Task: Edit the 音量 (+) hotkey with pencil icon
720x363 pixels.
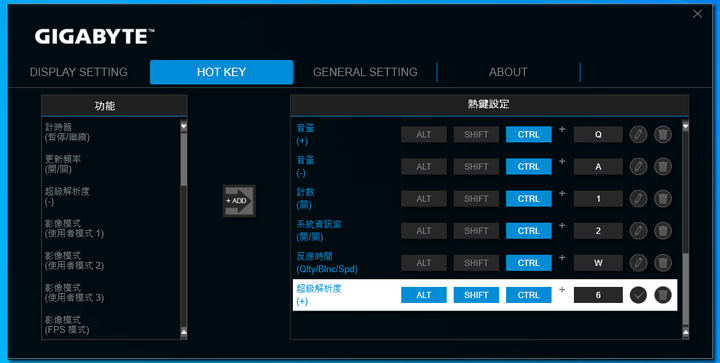Action: click(x=638, y=134)
